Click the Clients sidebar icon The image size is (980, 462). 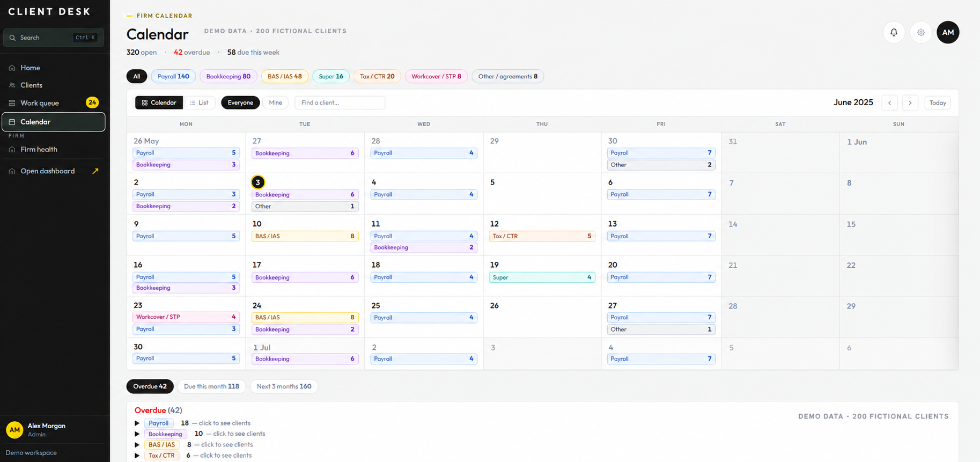click(x=12, y=85)
